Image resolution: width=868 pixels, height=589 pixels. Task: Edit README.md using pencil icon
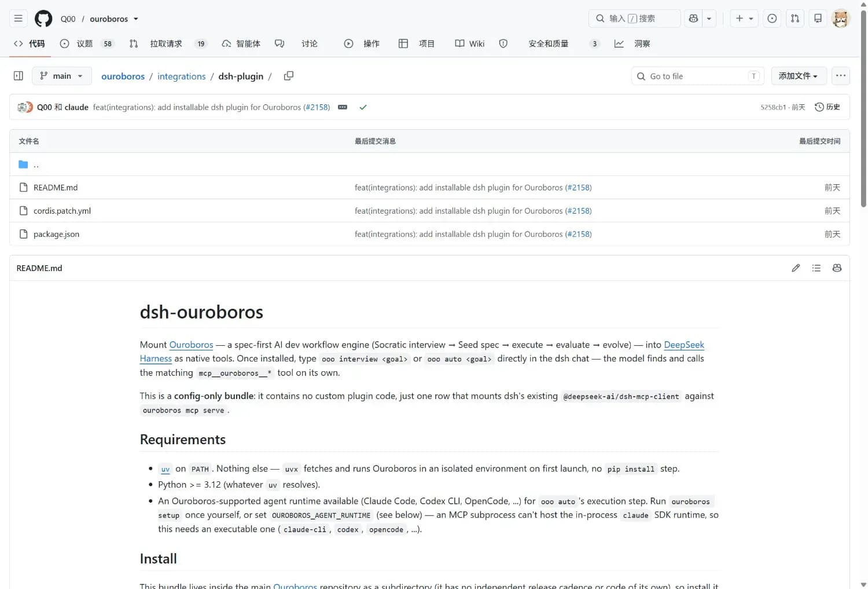click(x=796, y=268)
